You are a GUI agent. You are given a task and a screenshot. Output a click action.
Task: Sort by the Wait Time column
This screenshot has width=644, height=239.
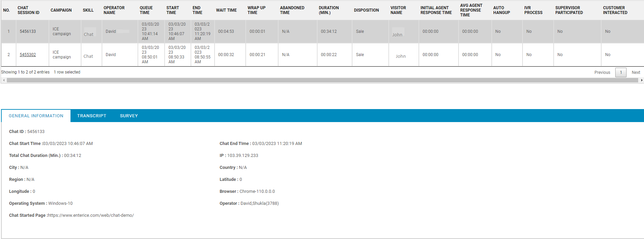(226, 10)
